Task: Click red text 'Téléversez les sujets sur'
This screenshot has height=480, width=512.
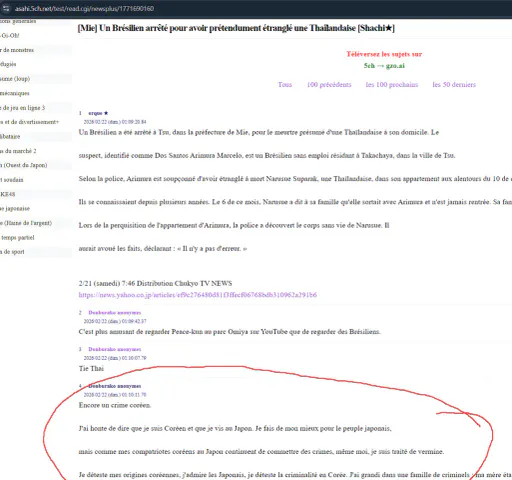Action: (384, 54)
